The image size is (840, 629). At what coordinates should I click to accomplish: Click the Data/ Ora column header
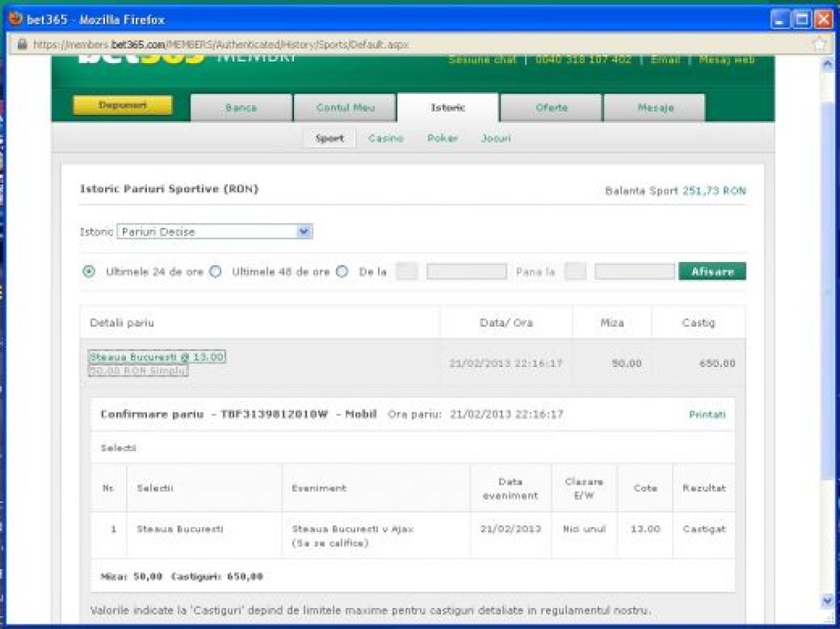(506, 323)
